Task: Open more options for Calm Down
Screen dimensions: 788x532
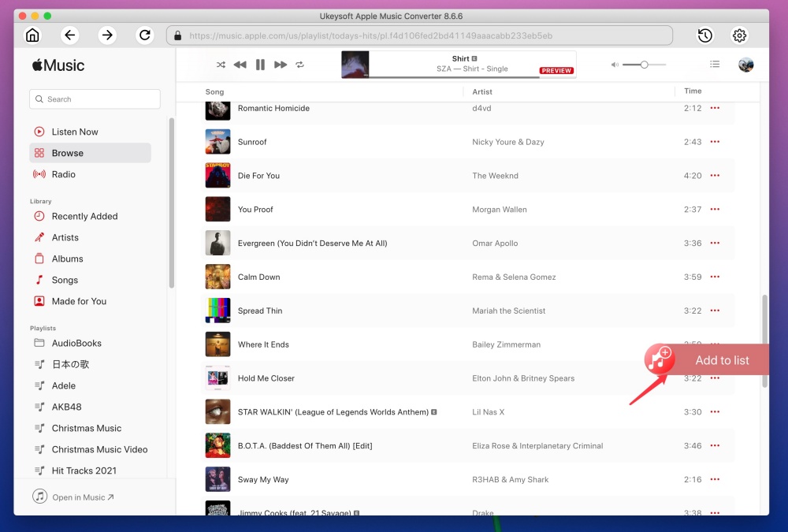Action: point(715,277)
